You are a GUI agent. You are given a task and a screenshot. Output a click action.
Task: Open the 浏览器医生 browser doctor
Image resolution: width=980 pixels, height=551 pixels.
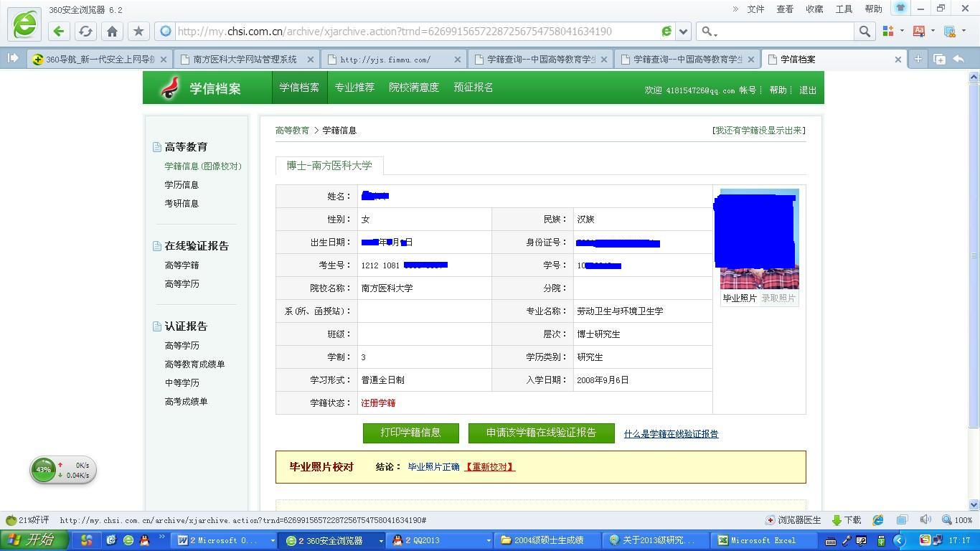click(x=793, y=520)
